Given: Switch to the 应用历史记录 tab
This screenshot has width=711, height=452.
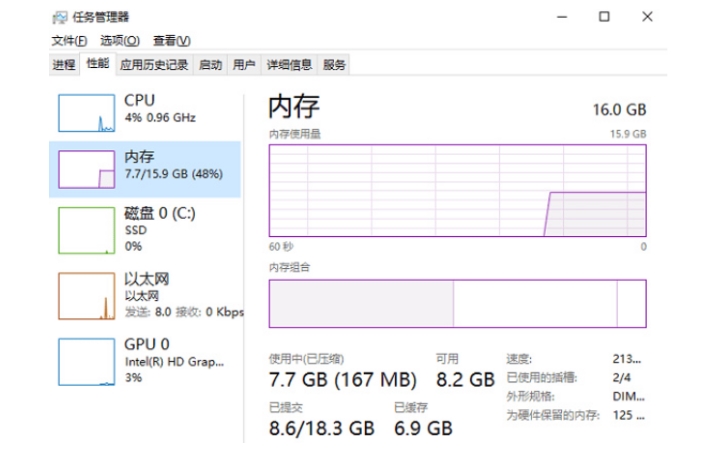Looking at the screenshot, I should 154,65.
